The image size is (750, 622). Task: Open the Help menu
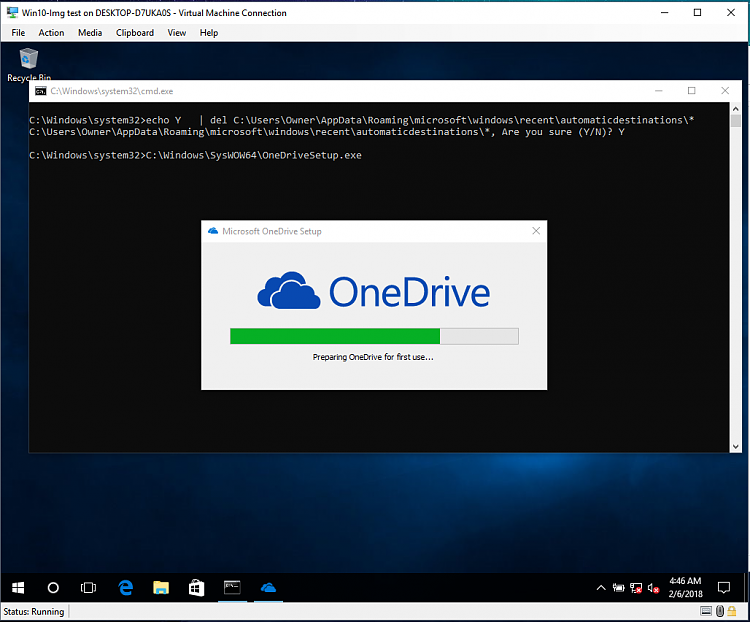point(209,33)
